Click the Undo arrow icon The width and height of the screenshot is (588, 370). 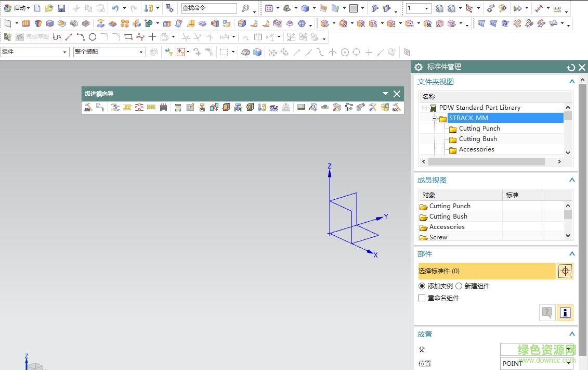pyautogui.click(x=115, y=8)
